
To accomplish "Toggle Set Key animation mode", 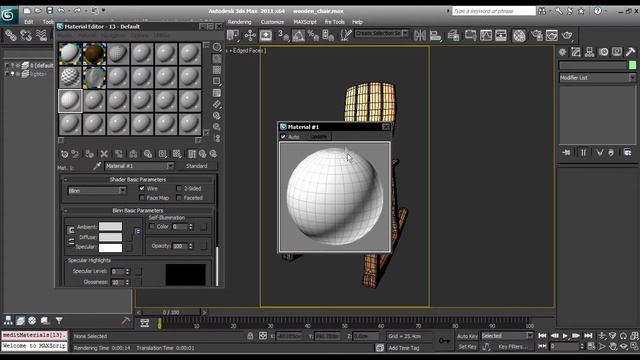I will 467,347.
